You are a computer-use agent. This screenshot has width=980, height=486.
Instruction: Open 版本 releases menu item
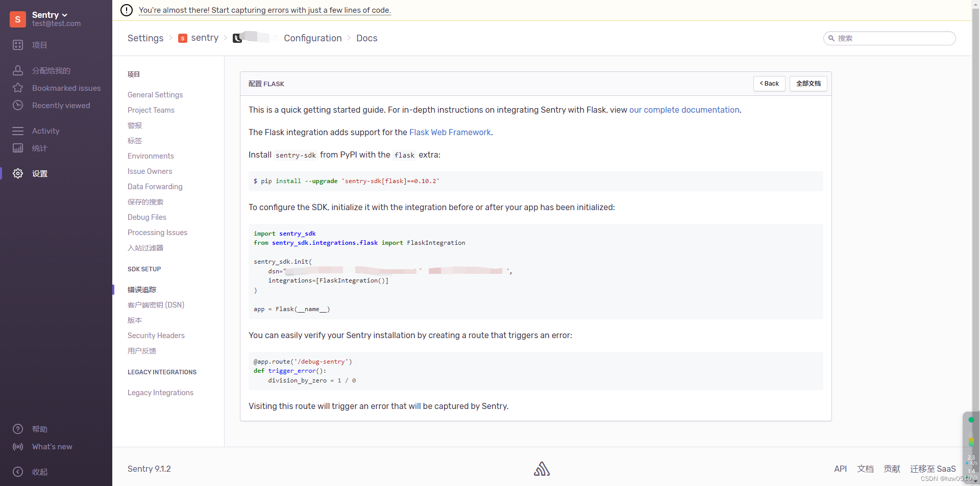135,320
